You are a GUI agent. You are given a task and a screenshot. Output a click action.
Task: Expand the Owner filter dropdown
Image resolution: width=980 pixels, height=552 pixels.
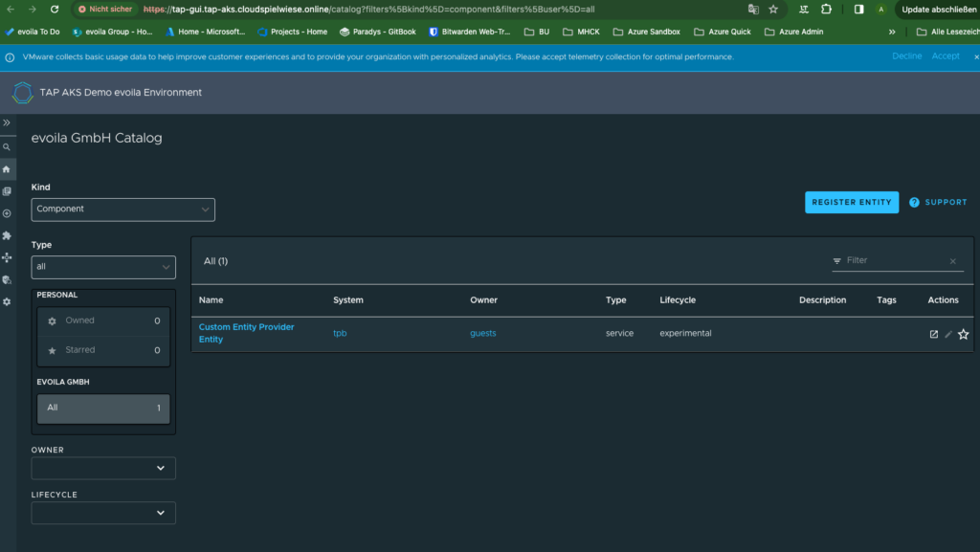103,468
